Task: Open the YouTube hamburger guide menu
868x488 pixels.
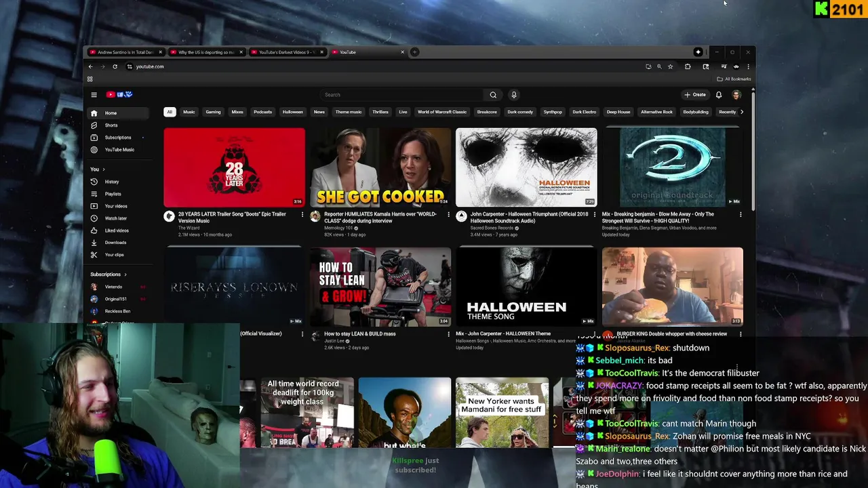Action: [x=94, y=95]
